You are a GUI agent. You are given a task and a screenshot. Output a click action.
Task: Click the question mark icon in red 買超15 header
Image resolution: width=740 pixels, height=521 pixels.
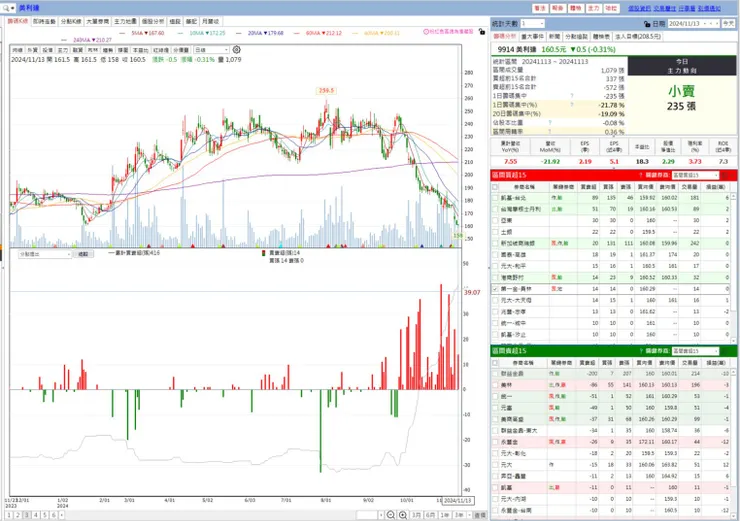click(x=640, y=175)
